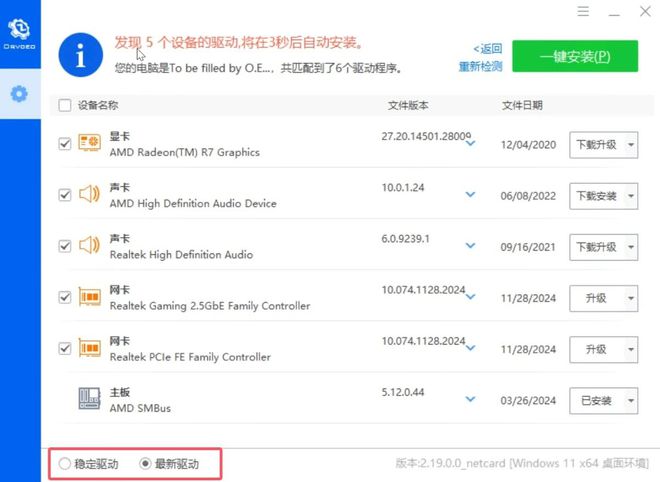Click network card icon for Realtek PCIe FE
Screen dimensions: 660x482
(x=89, y=349)
